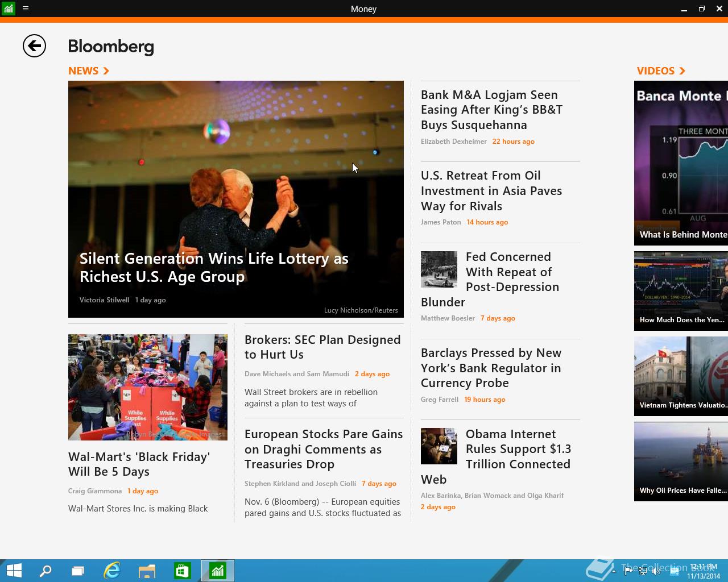Open the Windows Store taskbar icon

click(183, 571)
